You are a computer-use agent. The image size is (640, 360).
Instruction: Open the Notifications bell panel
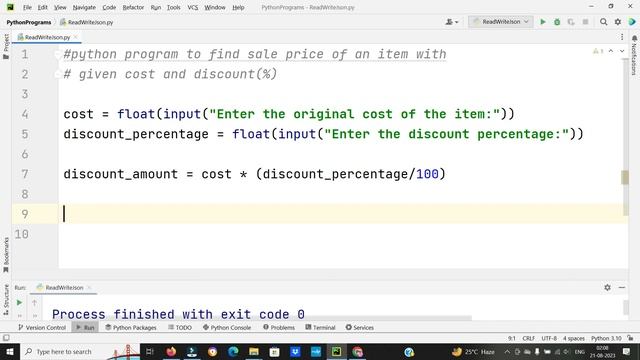(634, 55)
